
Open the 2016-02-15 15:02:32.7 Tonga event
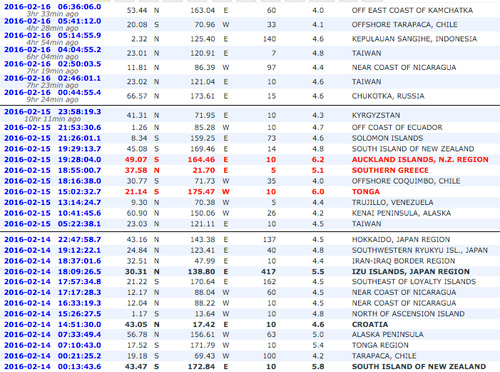(x=53, y=192)
